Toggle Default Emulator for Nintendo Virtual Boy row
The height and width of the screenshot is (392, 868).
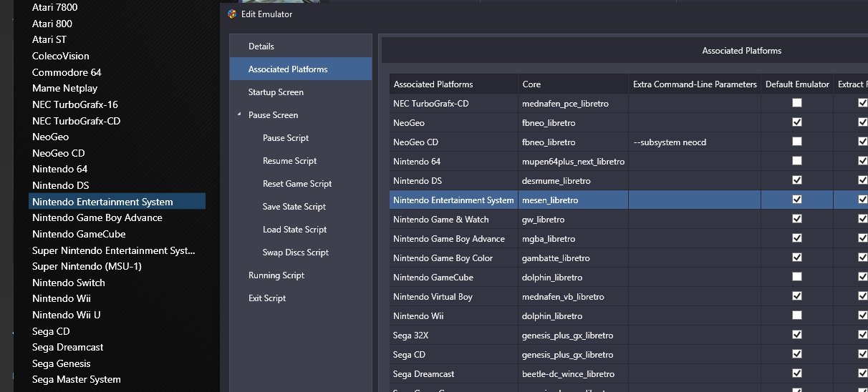point(797,296)
